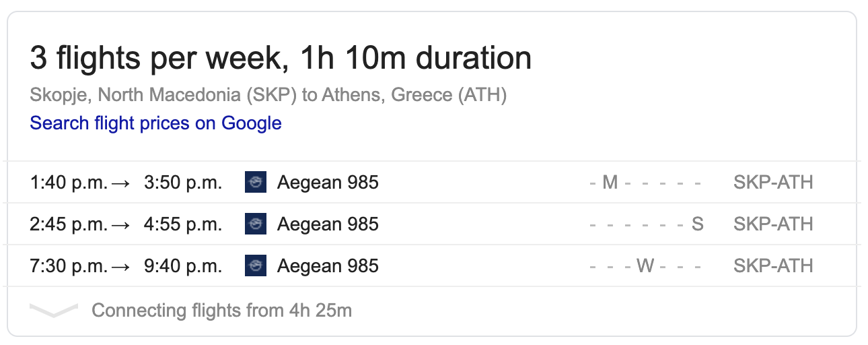Click the Sunday 'S' day indicator

pos(698,224)
